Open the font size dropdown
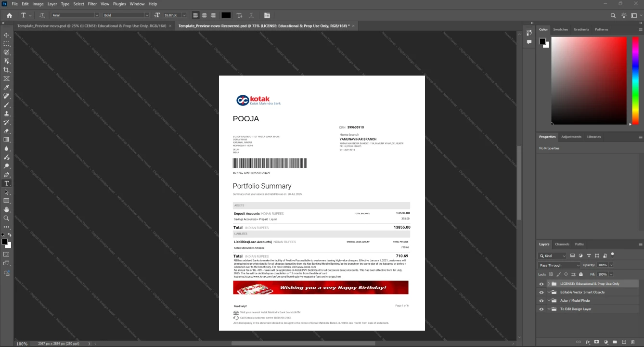The image size is (644, 347). (x=184, y=15)
